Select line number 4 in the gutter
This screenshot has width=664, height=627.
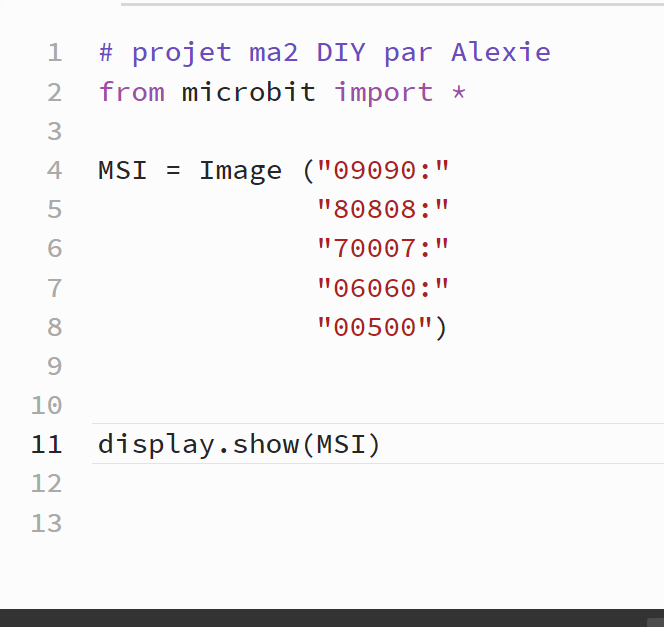point(55,171)
